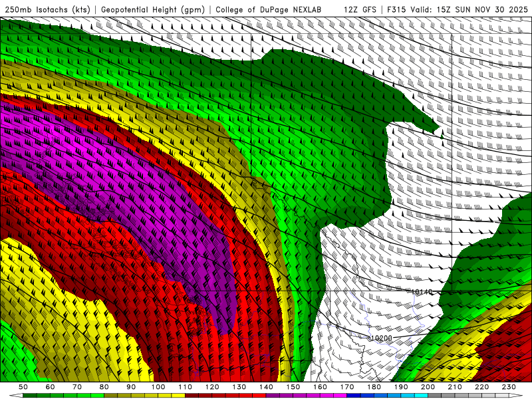Image resolution: width=532 pixels, height=399 pixels.
Task: Click the 230 knot legend label
Action: [x=509, y=387]
